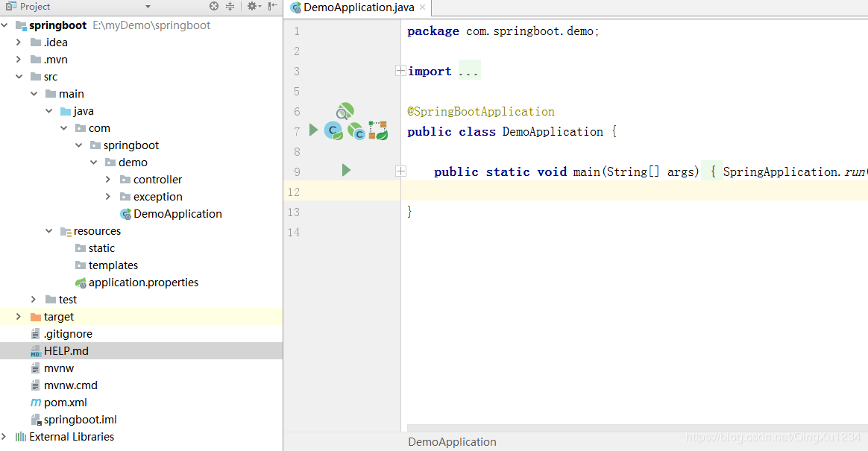Collapse the java source folder
868x451 pixels.
pyautogui.click(x=49, y=110)
